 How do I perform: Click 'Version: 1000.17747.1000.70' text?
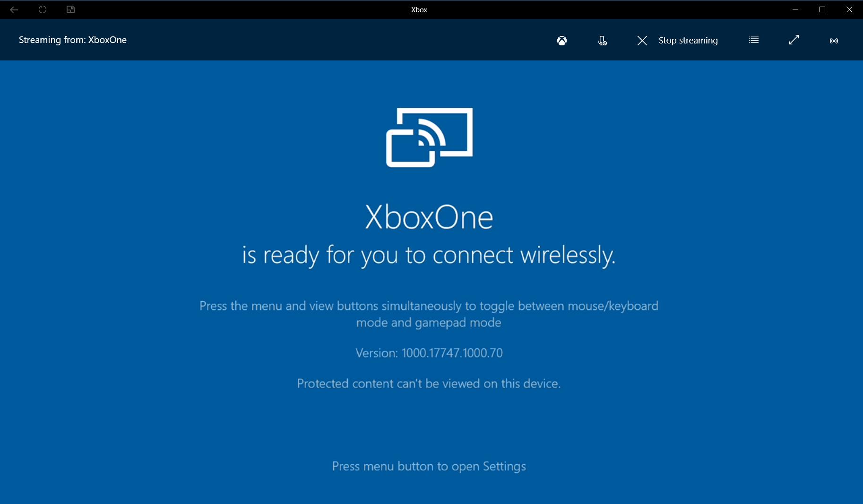(x=429, y=353)
